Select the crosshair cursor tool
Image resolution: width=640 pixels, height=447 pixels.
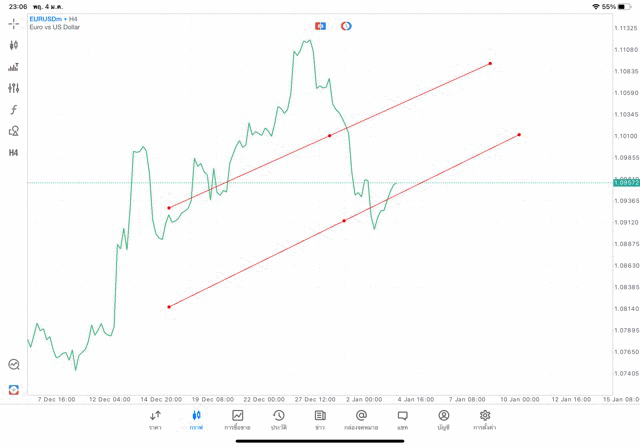click(14, 23)
